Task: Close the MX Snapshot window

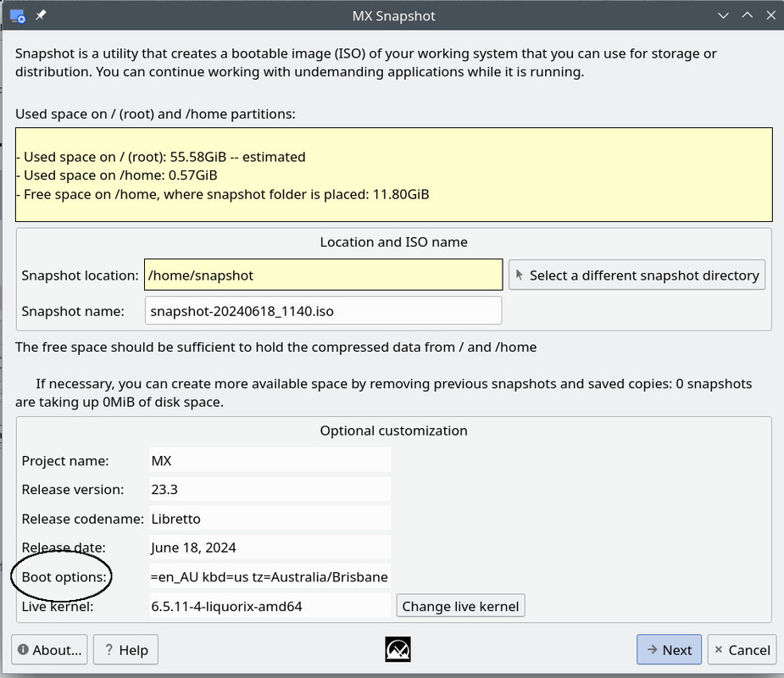Action: pyautogui.click(x=770, y=15)
